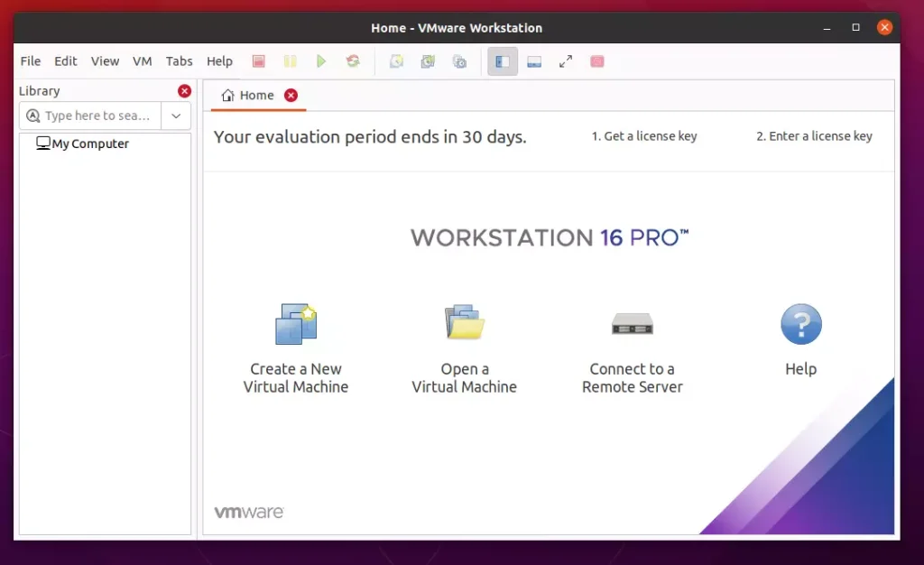Select My Computer in Library tree

(x=90, y=144)
